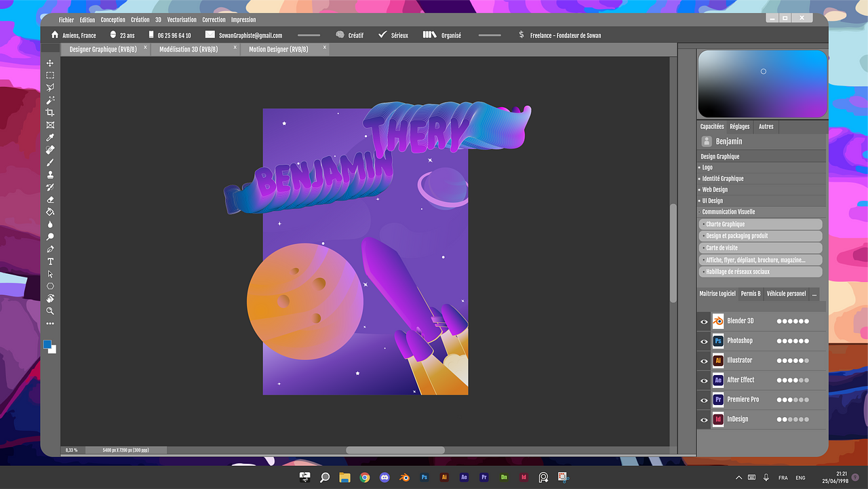The width and height of the screenshot is (868, 489).
Task: Select the Frame tool
Action: [50, 125]
